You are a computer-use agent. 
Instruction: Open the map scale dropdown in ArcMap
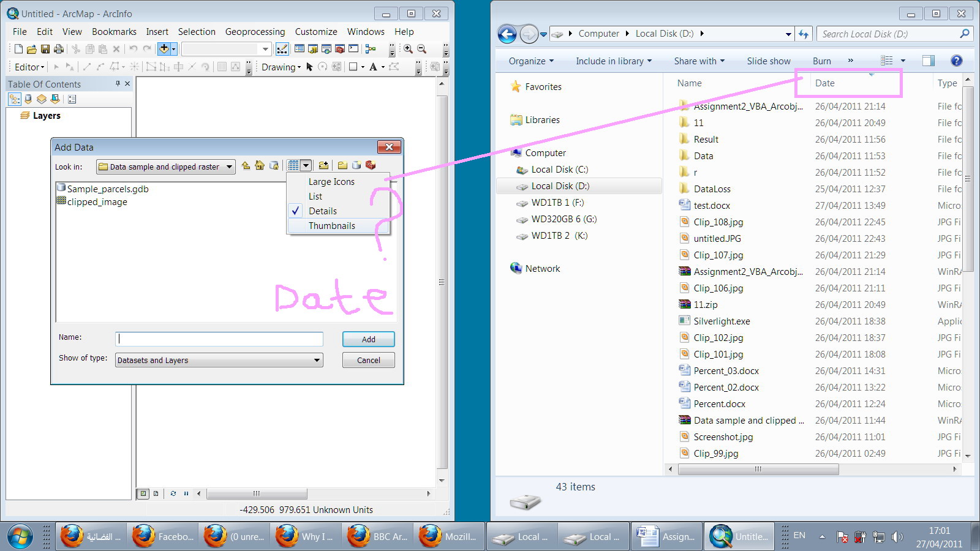[265, 49]
